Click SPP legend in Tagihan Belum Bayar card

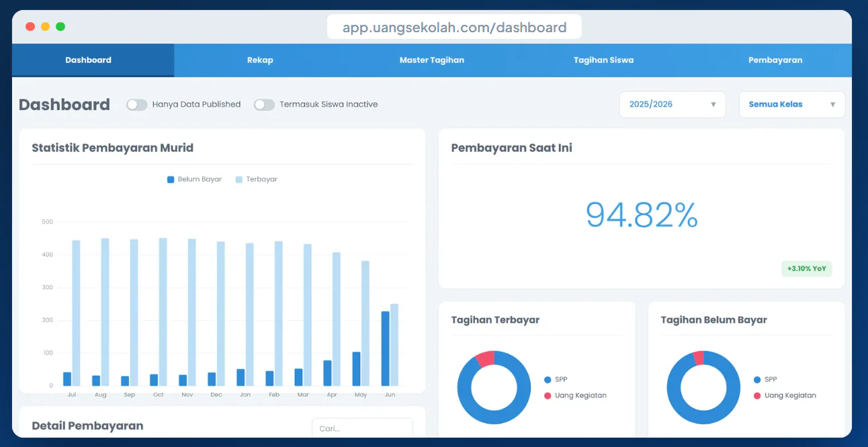[x=765, y=379]
